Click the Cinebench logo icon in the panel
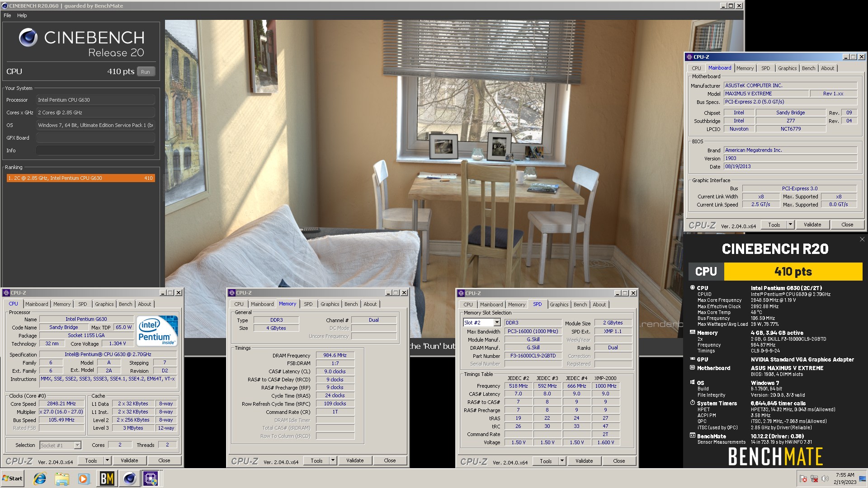The image size is (868, 488). 28,38
